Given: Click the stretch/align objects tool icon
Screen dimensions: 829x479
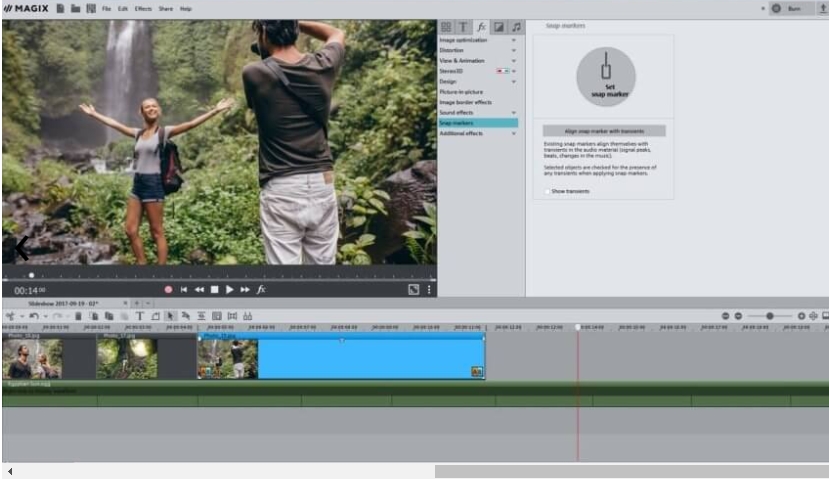Looking at the screenshot, I should click(201, 316).
